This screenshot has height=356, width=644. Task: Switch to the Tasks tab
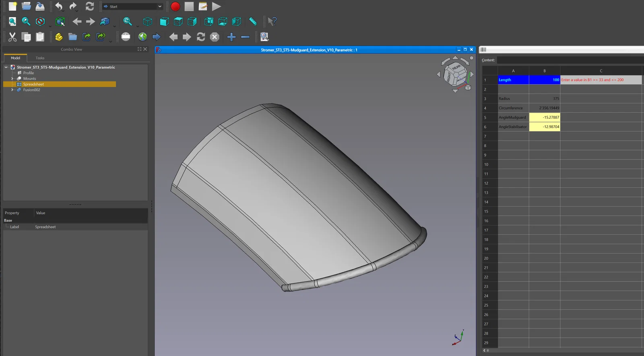coord(40,58)
